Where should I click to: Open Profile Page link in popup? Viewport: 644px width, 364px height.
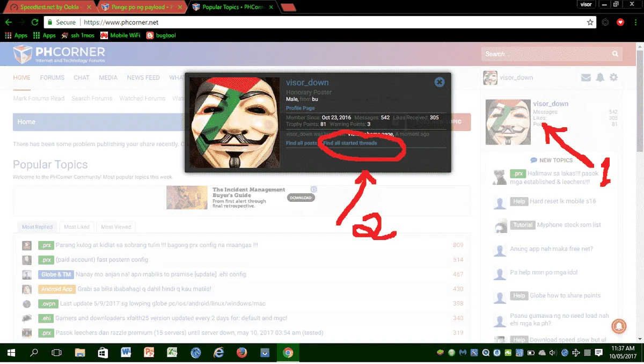[x=301, y=108]
